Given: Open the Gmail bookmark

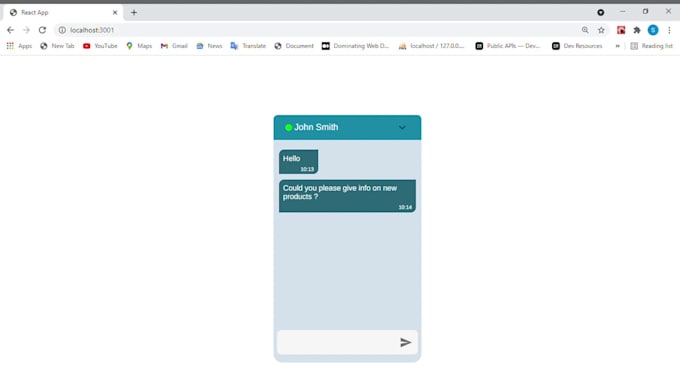Looking at the screenshot, I should (x=173, y=46).
